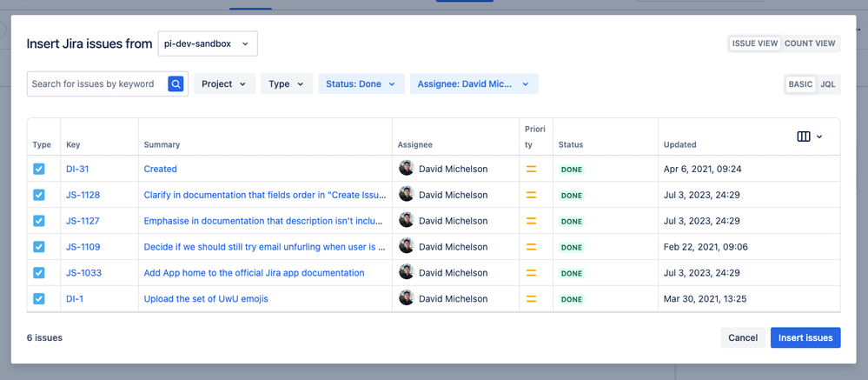
Task: Open the Assignee: David Mic... filter dropdown
Action: click(474, 84)
